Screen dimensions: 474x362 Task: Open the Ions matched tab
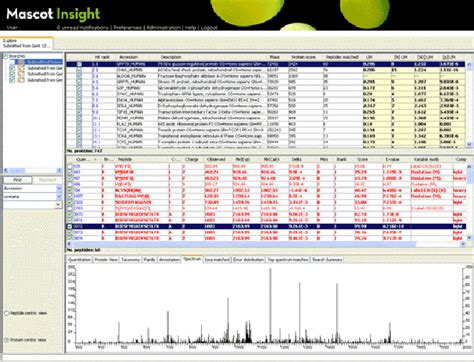[x=217, y=260]
